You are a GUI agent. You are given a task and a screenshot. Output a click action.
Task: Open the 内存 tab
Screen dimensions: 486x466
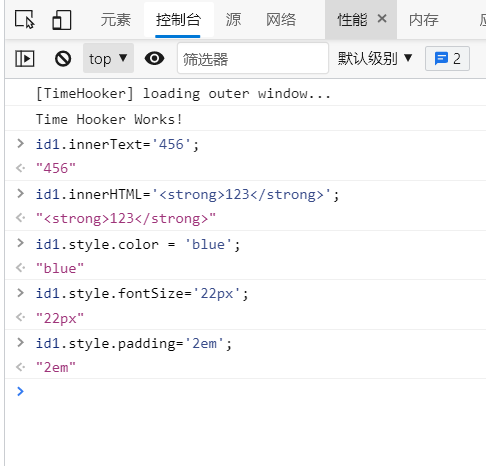424,20
